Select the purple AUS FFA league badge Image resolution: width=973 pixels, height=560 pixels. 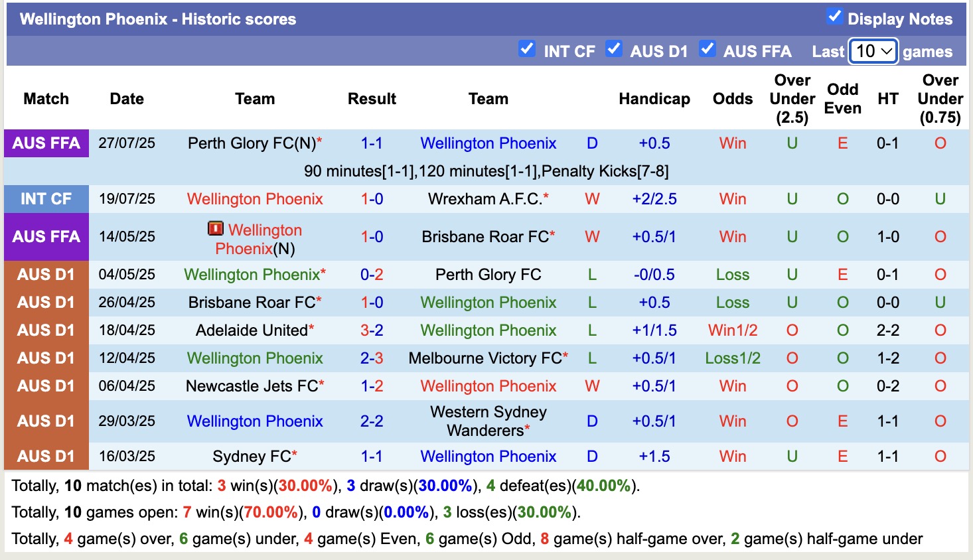(x=46, y=143)
